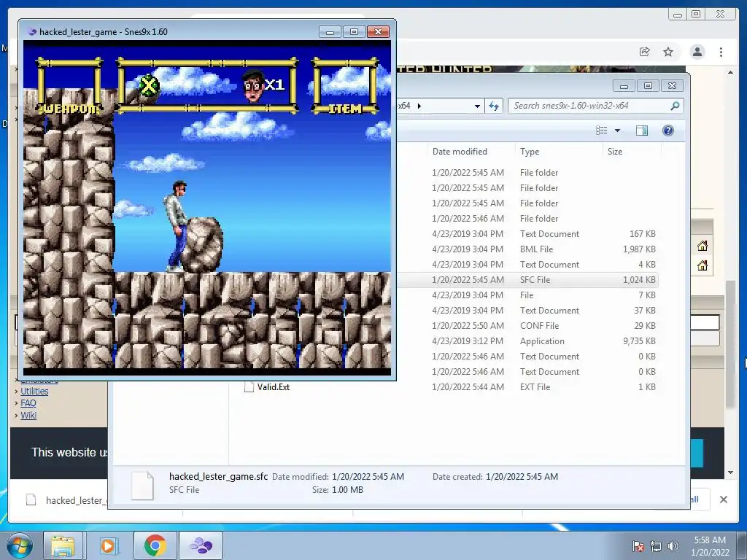Open the Chrome profile avatar menu
Viewport: 747px width, 560px height.
click(x=697, y=52)
